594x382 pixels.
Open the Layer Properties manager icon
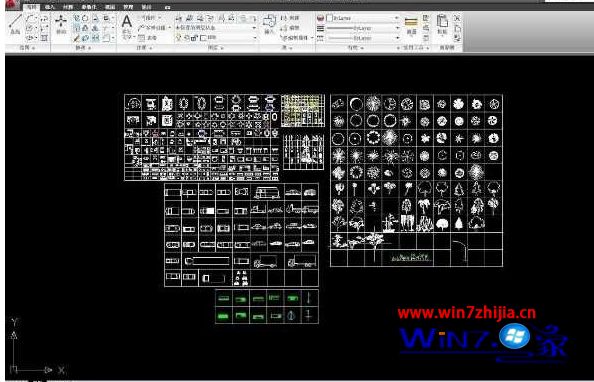tap(178, 18)
